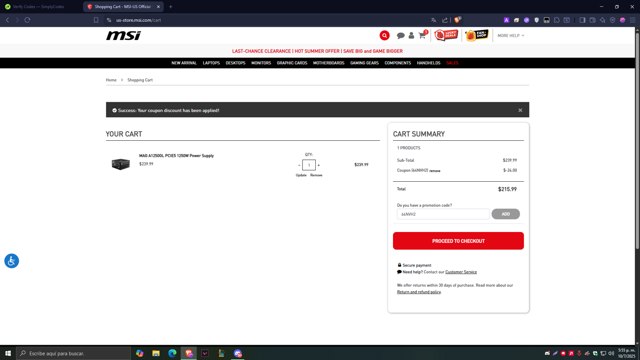Go to Home breadcrumb link
The image size is (640, 360).
tap(111, 80)
